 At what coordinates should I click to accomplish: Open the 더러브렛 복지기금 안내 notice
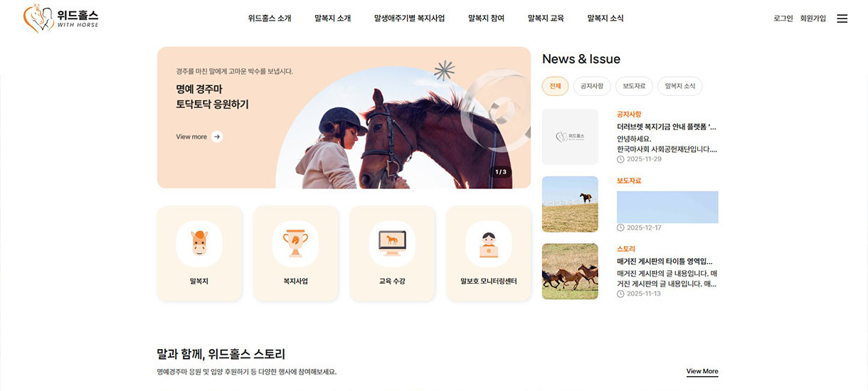pyautogui.click(x=667, y=127)
